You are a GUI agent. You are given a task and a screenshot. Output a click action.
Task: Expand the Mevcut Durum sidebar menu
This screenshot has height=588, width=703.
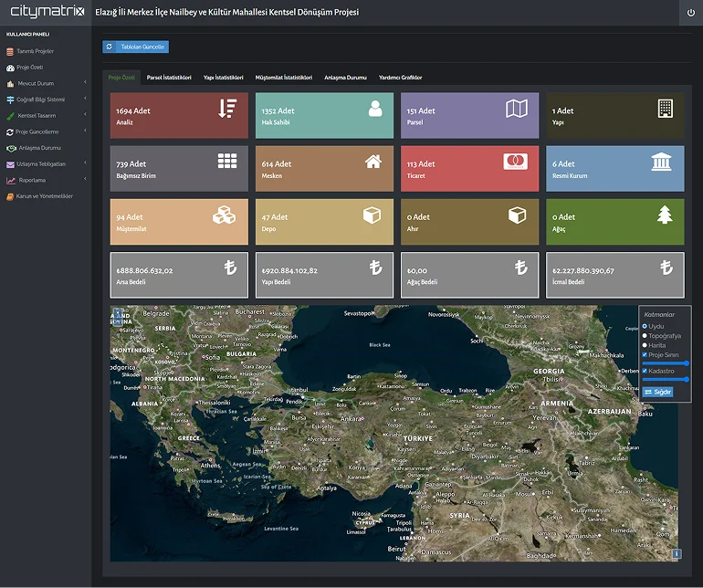point(37,83)
